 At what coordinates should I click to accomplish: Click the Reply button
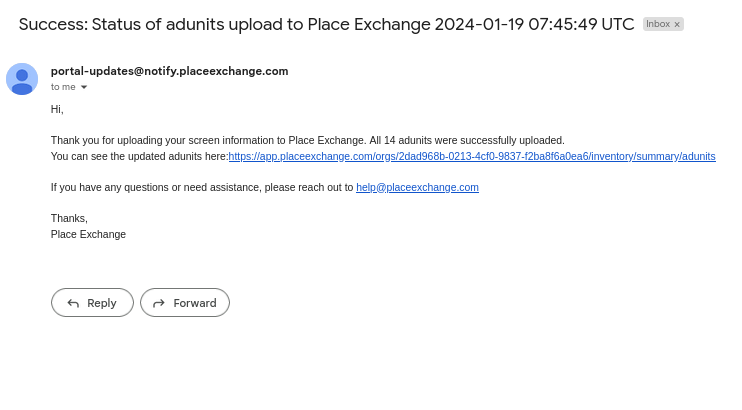(92, 303)
